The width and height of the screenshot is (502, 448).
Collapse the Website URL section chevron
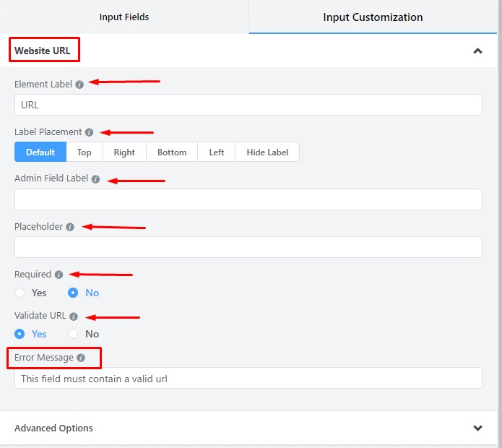[x=477, y=51]
